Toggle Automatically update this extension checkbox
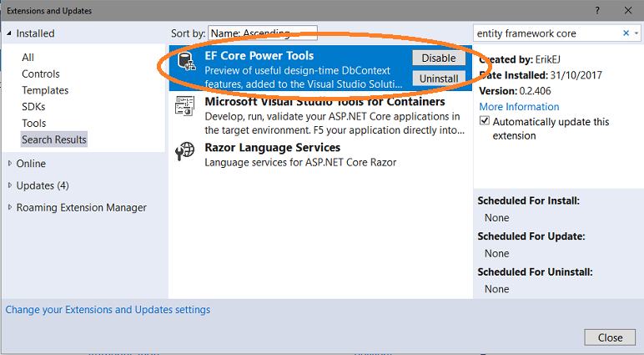 (x=485, y=121)
